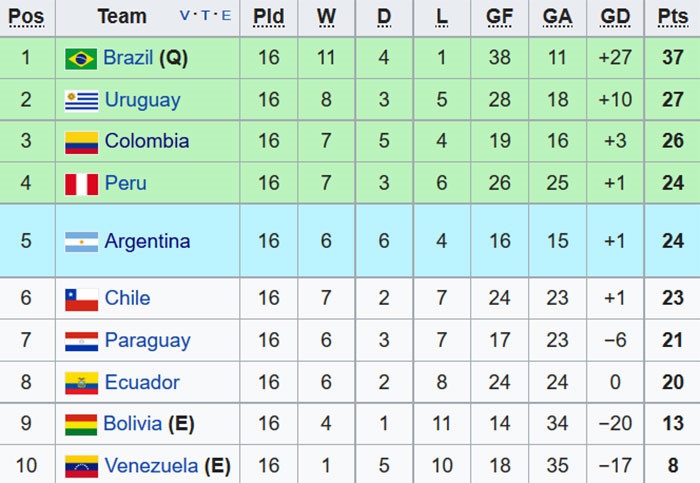The image size is (700, 483).
Task: Click the Argentina flag icon
Action: click(81, 242)
